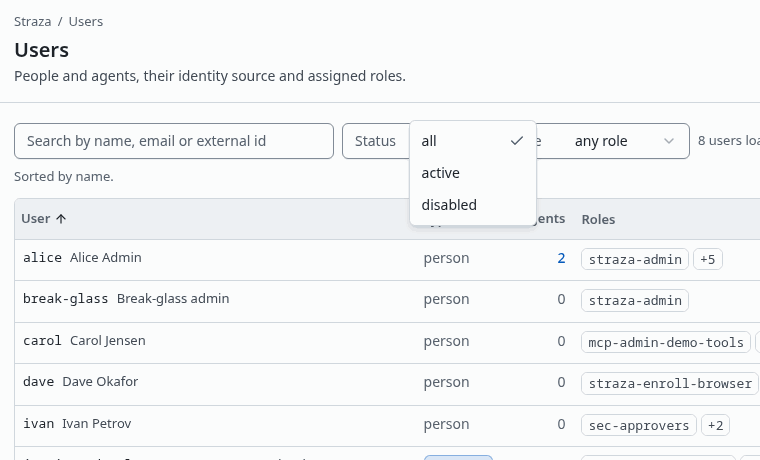This screenshot has width=760, height=460.
Task: Open alice's agents count link 2
Action: point(561,258)
